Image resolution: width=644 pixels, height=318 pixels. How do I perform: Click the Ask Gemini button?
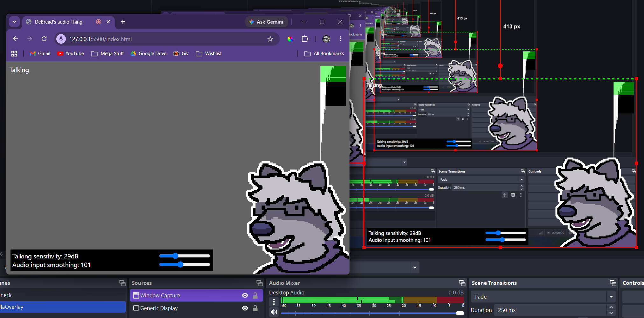tap(266, 22)
